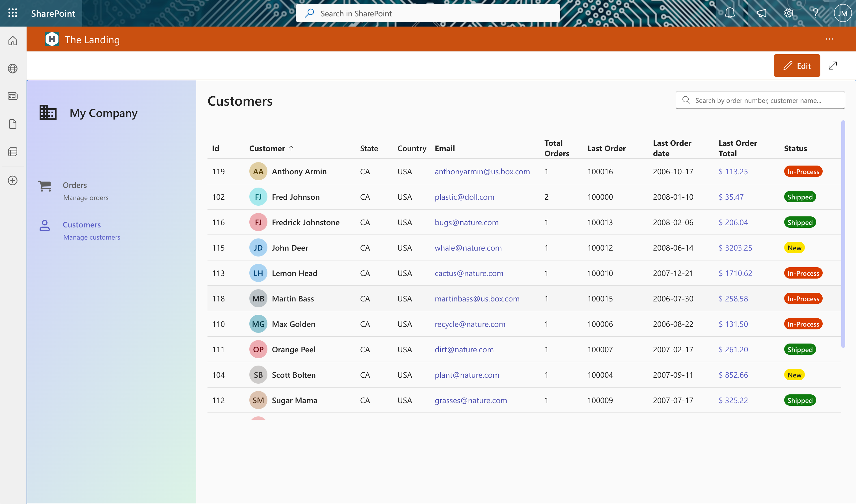Select the Fredrick Johnstone customer name
This screenshot has width=856, height=504.
(306, 222)
